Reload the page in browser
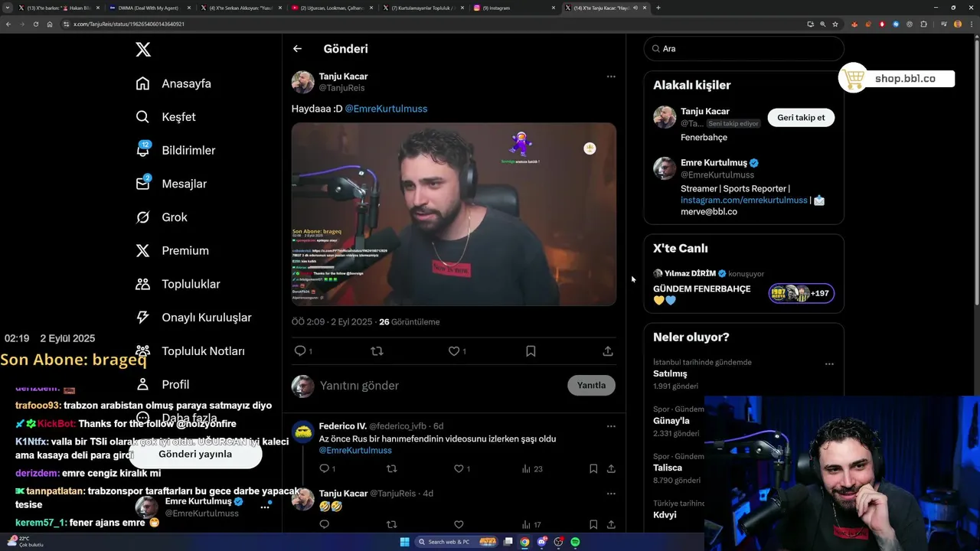This screenshot has height=551, width=980. (x=35, y=24)
